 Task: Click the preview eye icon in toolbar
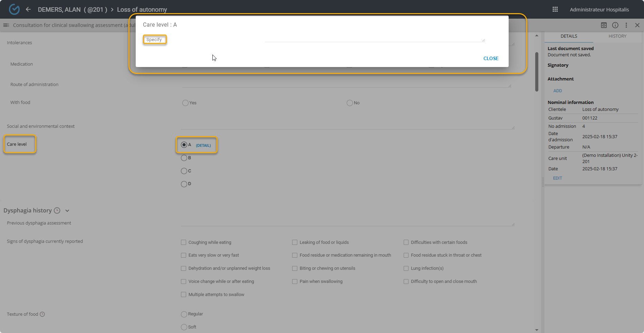[x=604, y=25]
